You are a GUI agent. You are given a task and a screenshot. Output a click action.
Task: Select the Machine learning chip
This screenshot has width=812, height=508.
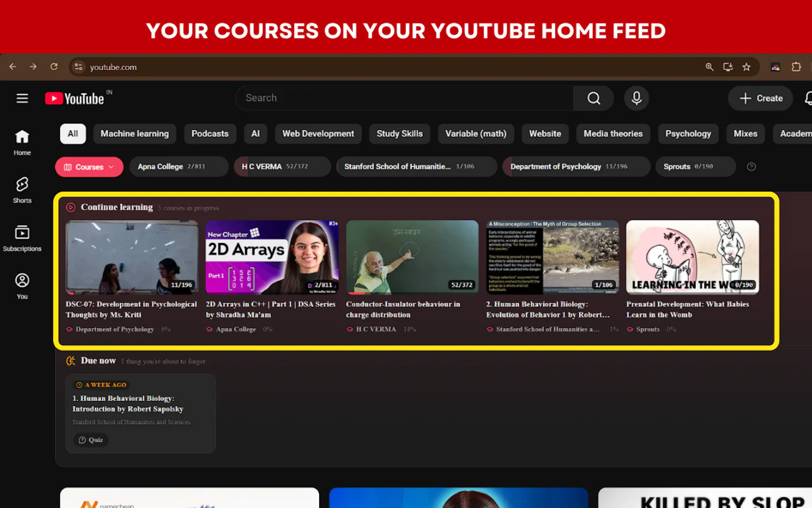point(134,134)
